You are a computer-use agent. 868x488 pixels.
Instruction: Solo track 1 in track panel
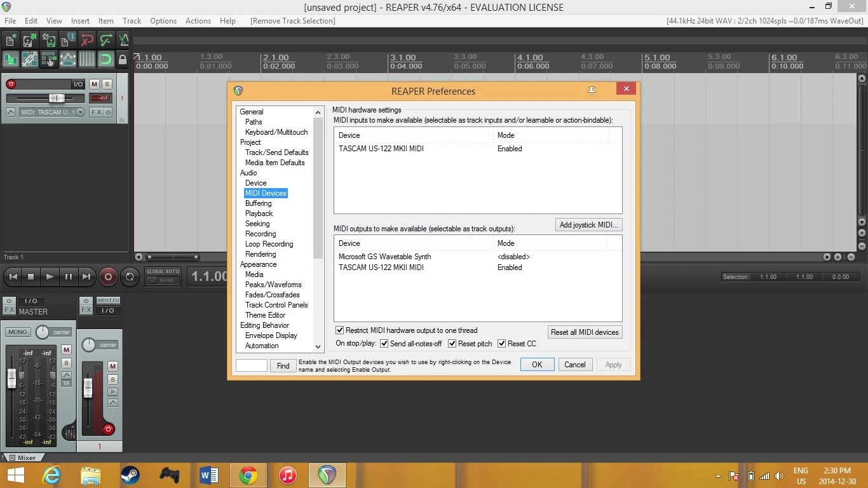pyautogui.click(x=107, y=84)
